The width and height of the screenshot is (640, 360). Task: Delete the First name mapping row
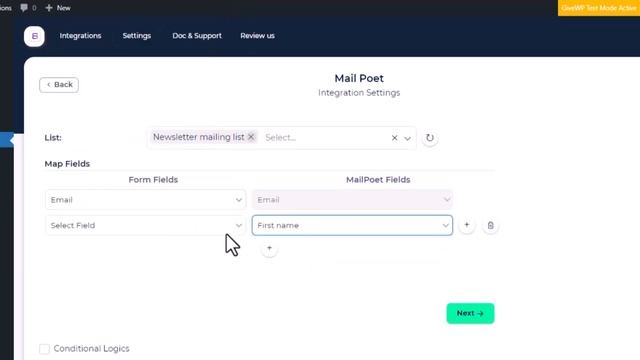(491, 225)
